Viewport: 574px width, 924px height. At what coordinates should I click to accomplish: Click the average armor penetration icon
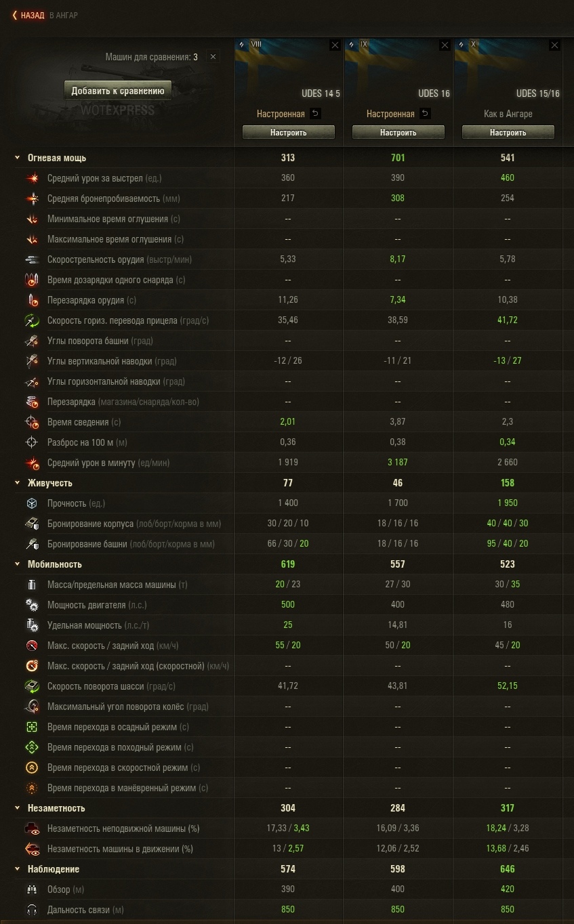[32, 198]
